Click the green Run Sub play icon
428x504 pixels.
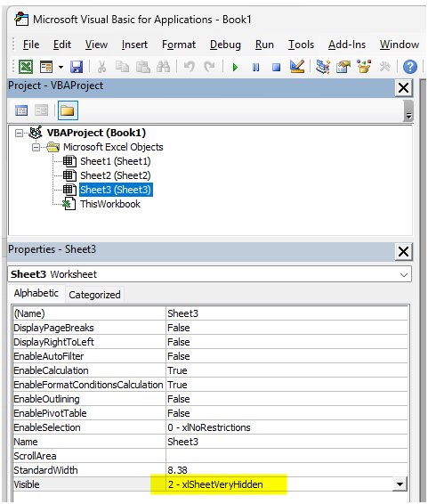[x=235, y=67]
